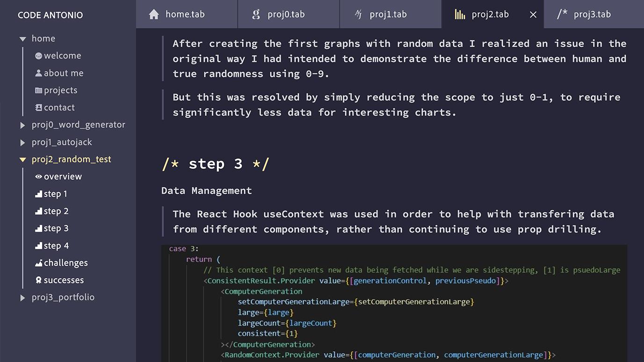Click the smiley icon beside welcome
644x362 pixels.
[38, 56]
